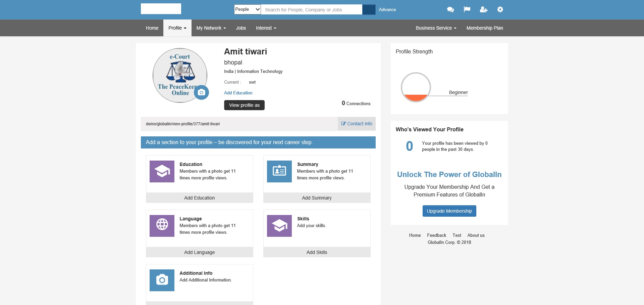The width and height of the screenshot is (644, 305).
Task: Click the purple Education graduation cap icon
Action: coord(162,171)
